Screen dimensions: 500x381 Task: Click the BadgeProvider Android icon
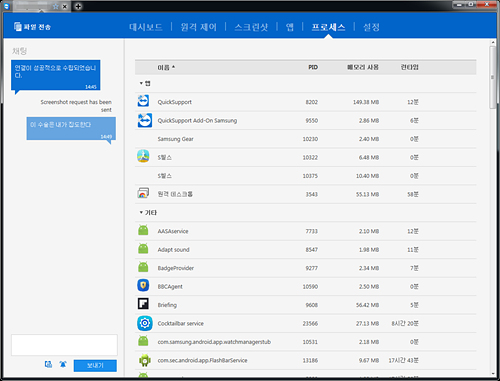pyautogui.click(x=143, y=267)
